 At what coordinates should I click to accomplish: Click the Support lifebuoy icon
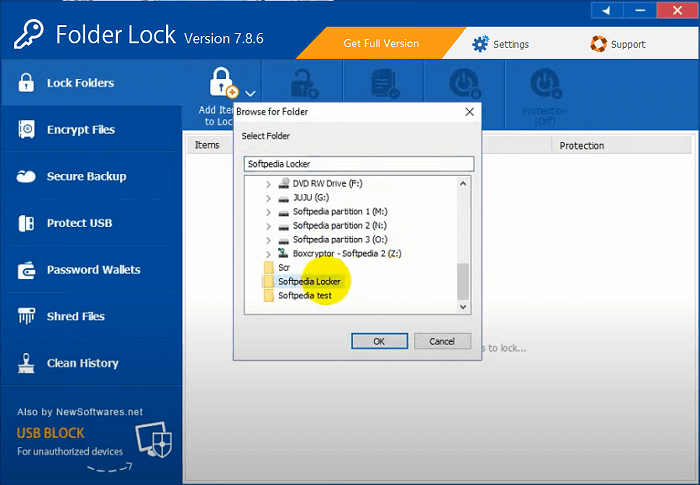[x=599, y=44]
